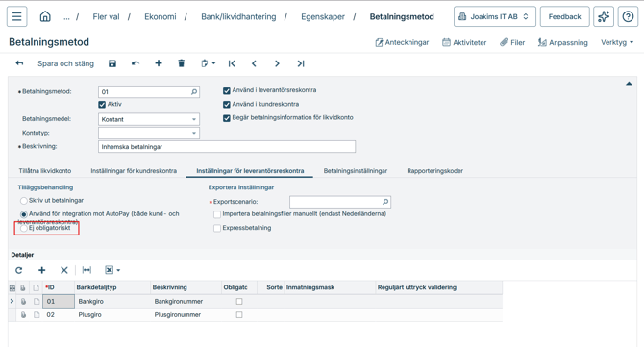Click the note icon on Plusgiro row

coord(37,315)
